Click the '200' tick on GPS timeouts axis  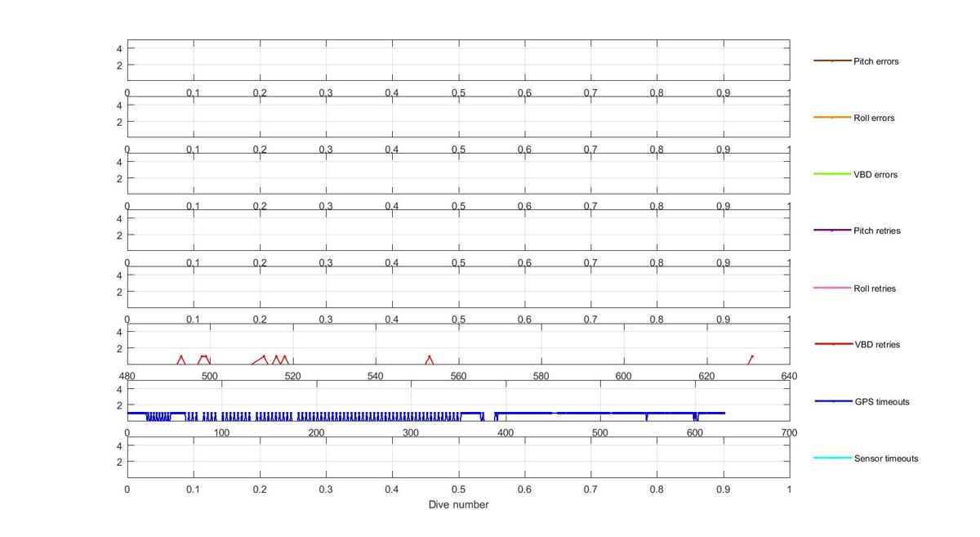click(x=316, y=432)
